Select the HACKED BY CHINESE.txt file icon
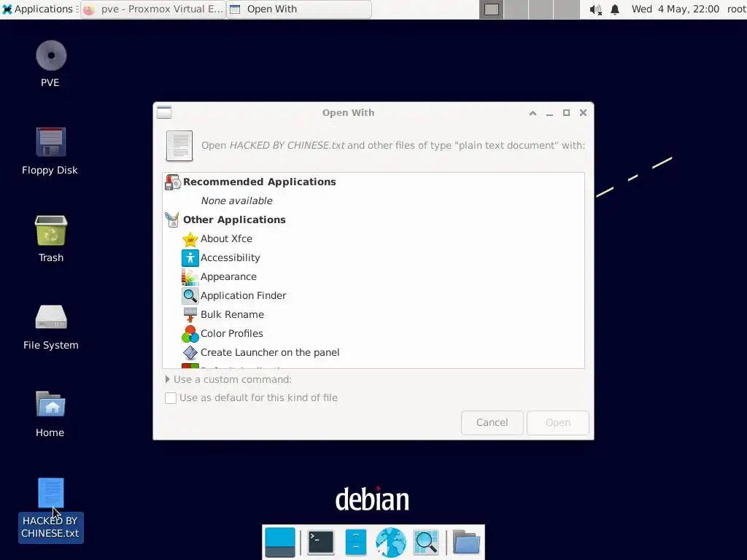 51,493
